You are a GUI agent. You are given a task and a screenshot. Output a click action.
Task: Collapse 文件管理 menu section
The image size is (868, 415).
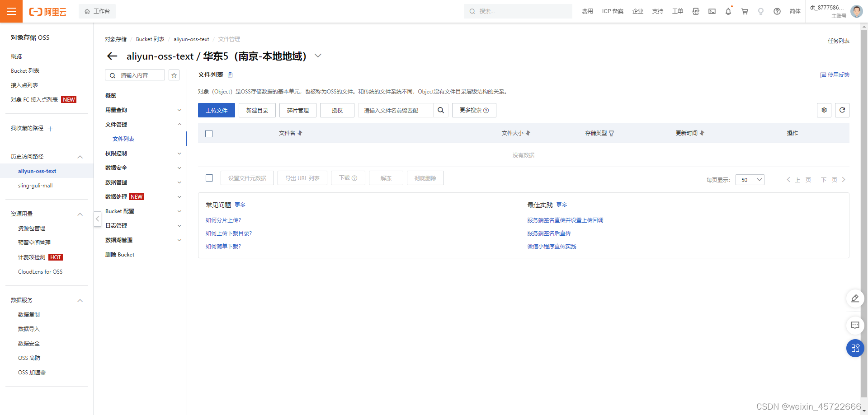click(x=179, y=125)
